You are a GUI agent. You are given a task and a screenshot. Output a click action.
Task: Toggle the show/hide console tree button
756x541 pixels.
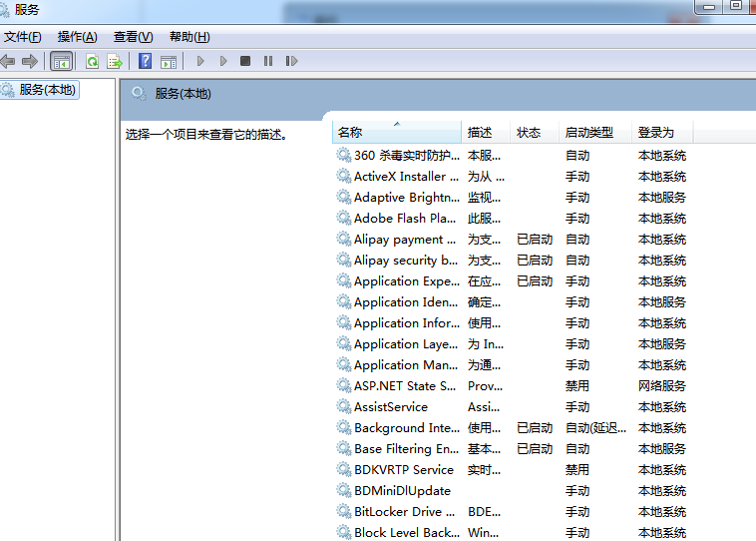tap(62, 61)
